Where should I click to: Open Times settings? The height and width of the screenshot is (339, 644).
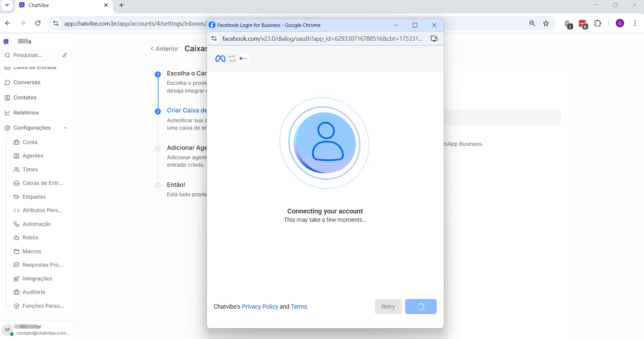click(x=30, y=170)
